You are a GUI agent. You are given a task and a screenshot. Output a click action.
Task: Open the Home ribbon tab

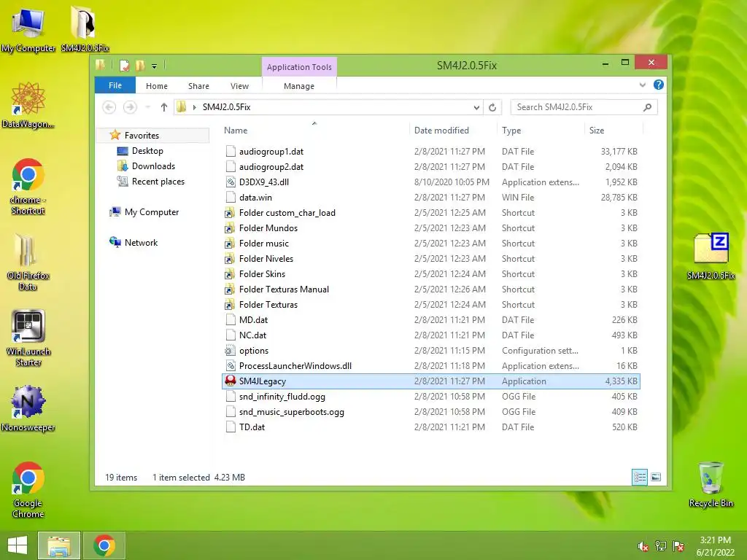point(157,86)
